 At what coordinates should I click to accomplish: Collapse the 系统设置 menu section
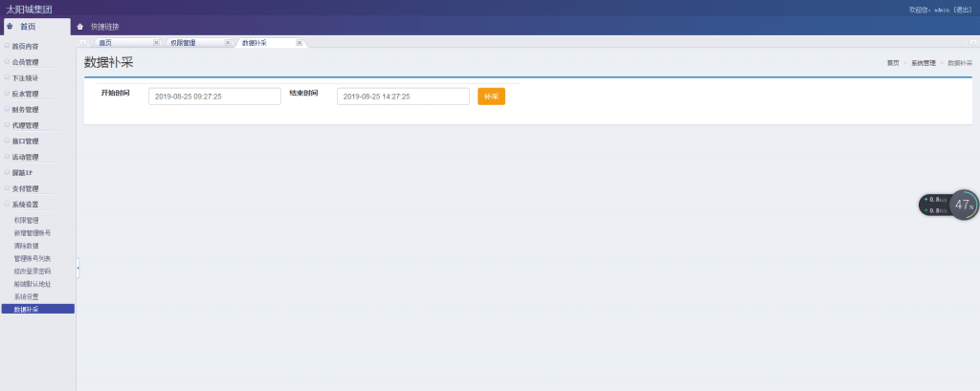tap(26, 205)
